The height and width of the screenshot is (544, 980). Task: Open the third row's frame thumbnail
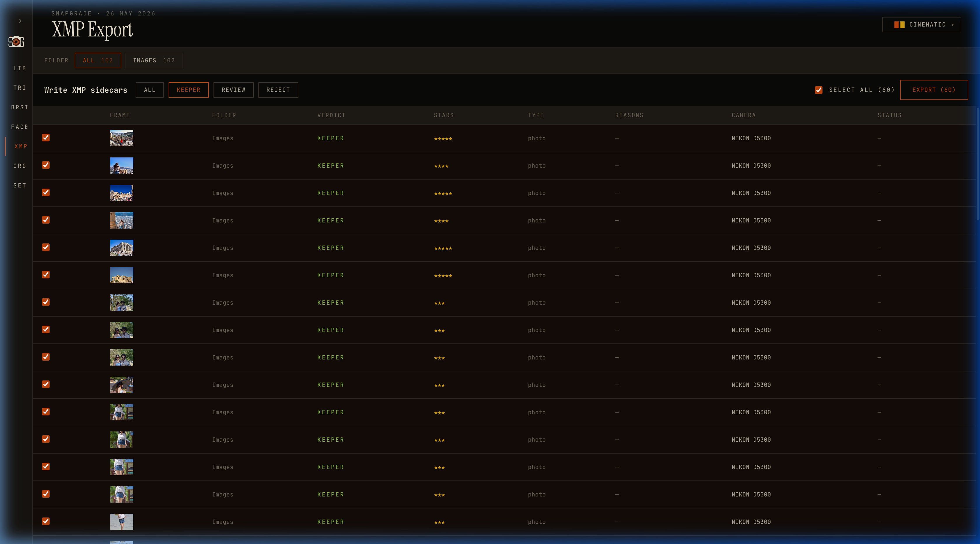(x=121, y=193)
